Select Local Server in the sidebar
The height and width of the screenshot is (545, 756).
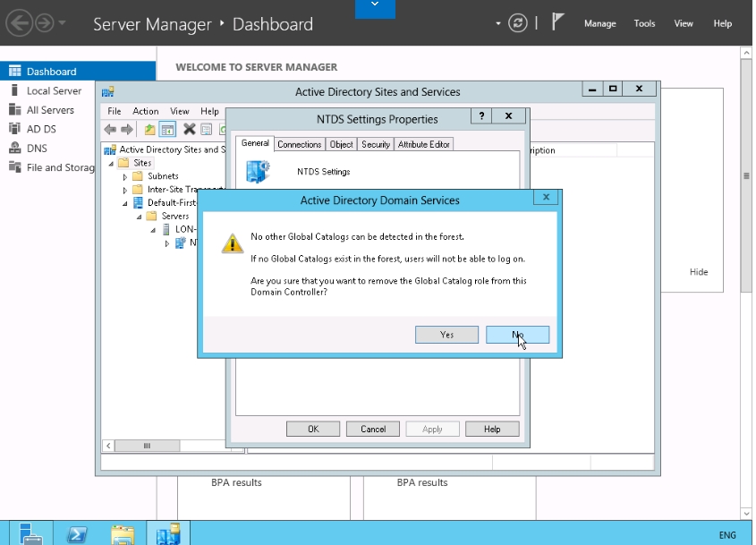pos(54,90)
